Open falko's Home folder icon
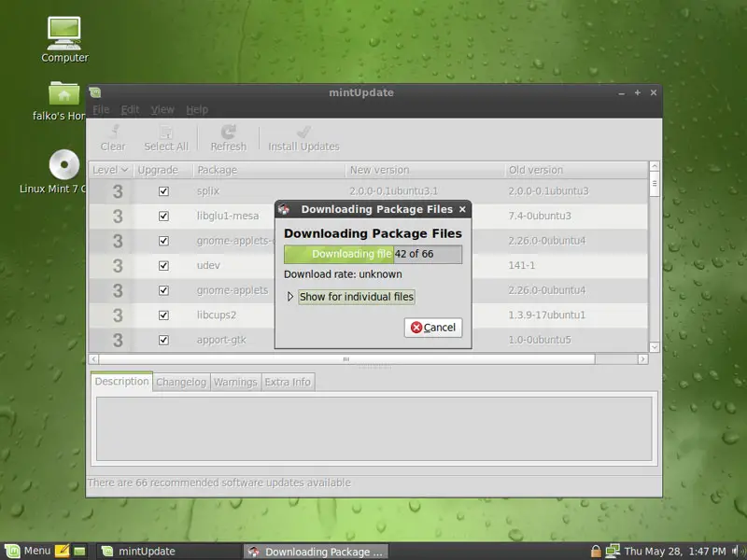The height and width of the screenshot is (560, 747). 64,92
